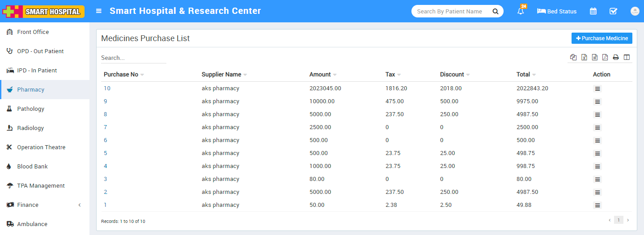644x235 pixels.
Task: Open the notifications bell
Action: (x=521, y=12)
